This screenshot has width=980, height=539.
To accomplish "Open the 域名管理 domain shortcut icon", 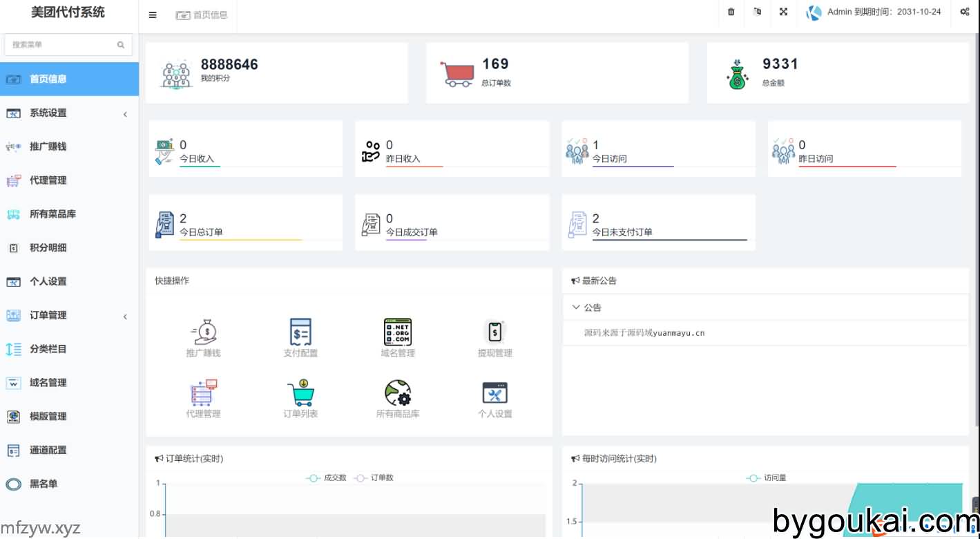I will (x=398, y=332).
